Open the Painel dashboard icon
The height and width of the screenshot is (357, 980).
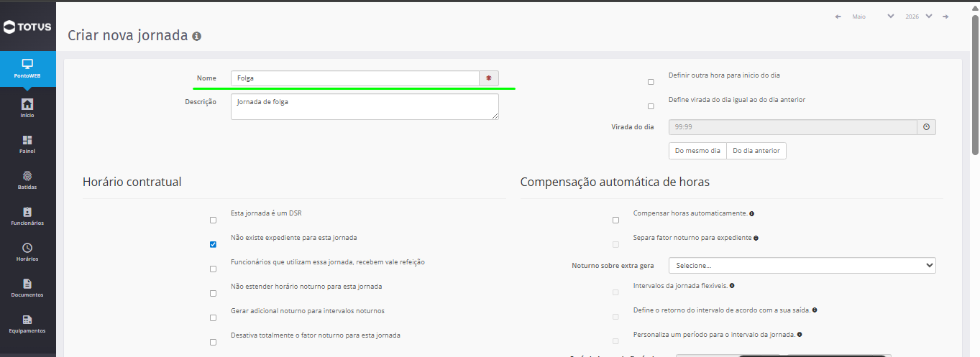[x=27, y=139]
